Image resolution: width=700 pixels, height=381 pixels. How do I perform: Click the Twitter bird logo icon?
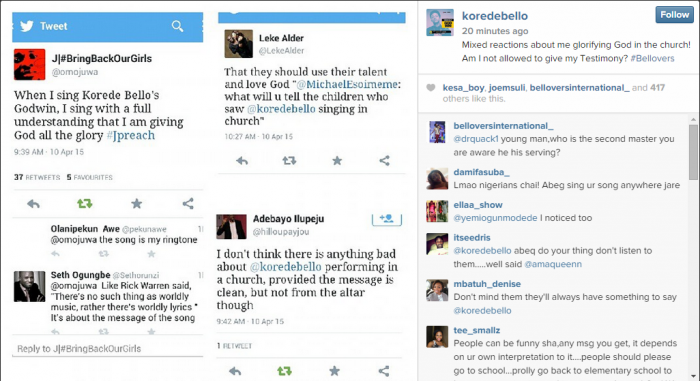pyautogui.click(x=27, y=26)
